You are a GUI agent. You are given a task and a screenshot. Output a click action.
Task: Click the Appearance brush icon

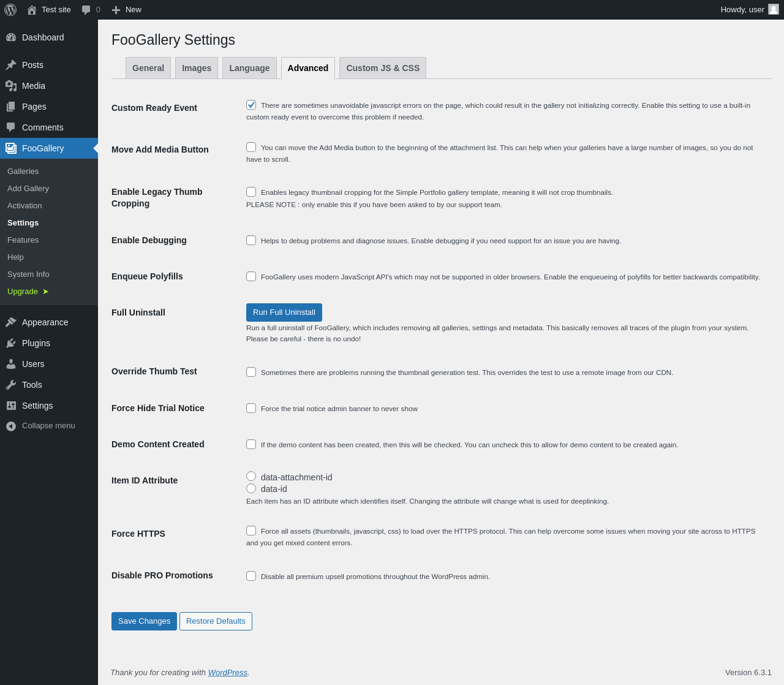tap(11, 322)
